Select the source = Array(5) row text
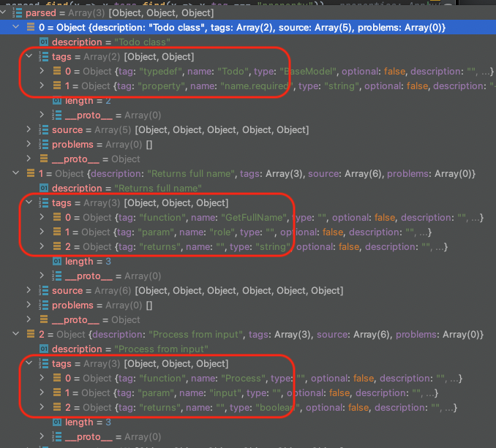This screenshot has height=448, width=496. [180, 130]
